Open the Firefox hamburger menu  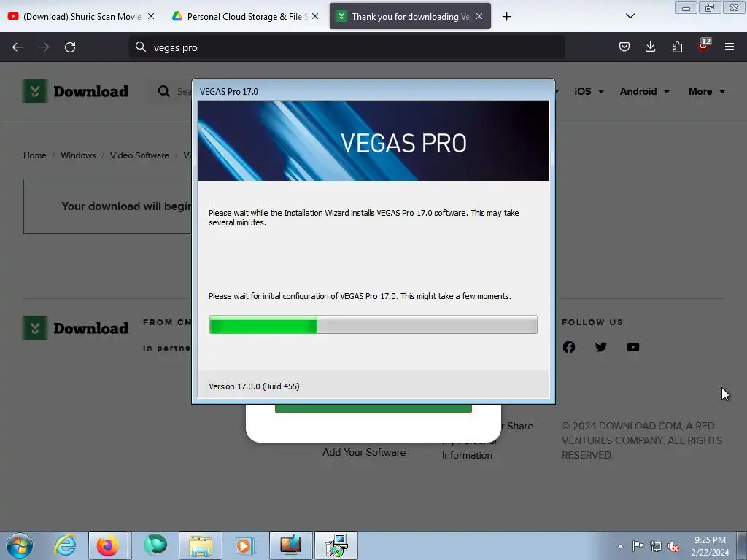click(729, 47)
